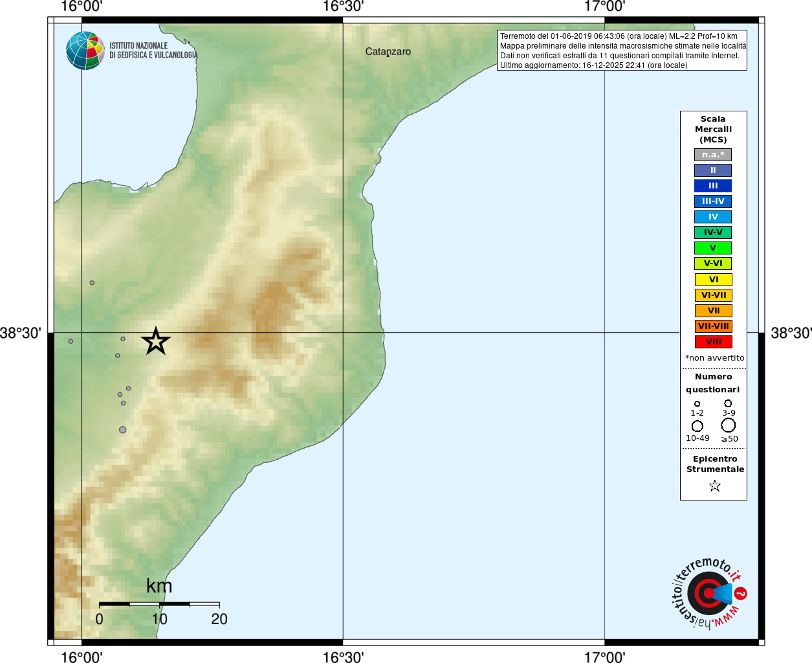Select the VIII red intensity swatch
The image size is (812, 663).
click(714, 342)
